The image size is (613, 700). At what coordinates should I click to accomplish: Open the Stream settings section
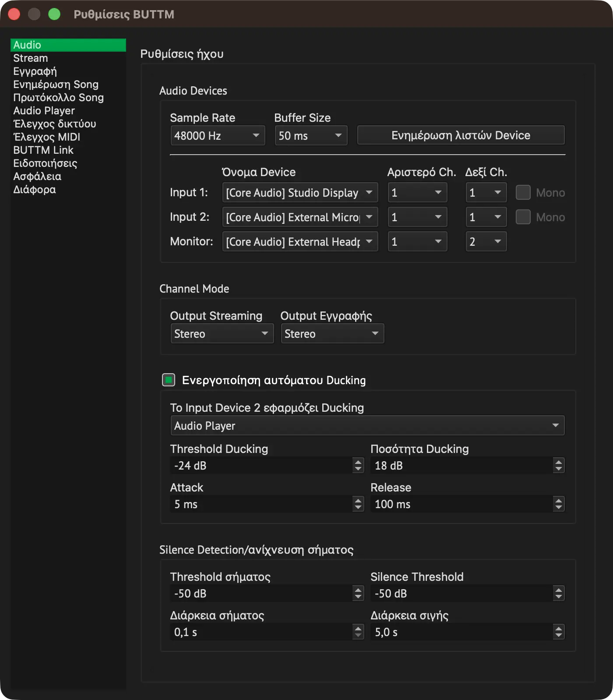click(68, 58)
